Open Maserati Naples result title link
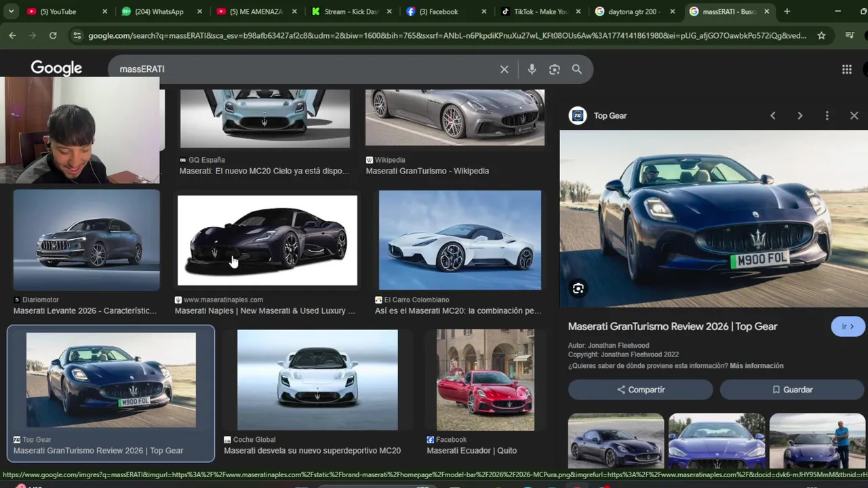Viewport: 868px width, 488px height. (265, 310)
